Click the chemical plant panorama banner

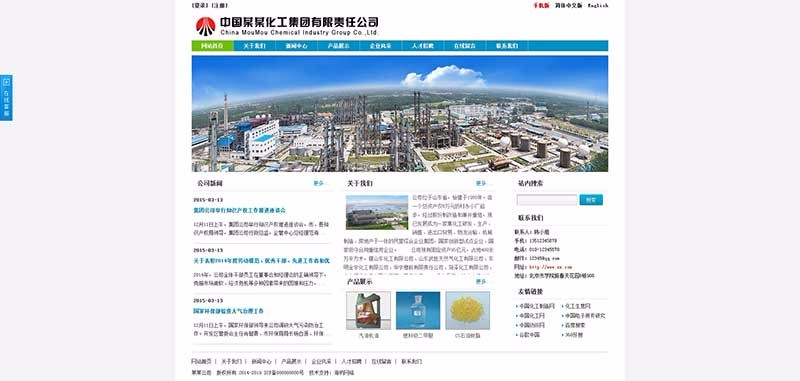coord(400,113)
